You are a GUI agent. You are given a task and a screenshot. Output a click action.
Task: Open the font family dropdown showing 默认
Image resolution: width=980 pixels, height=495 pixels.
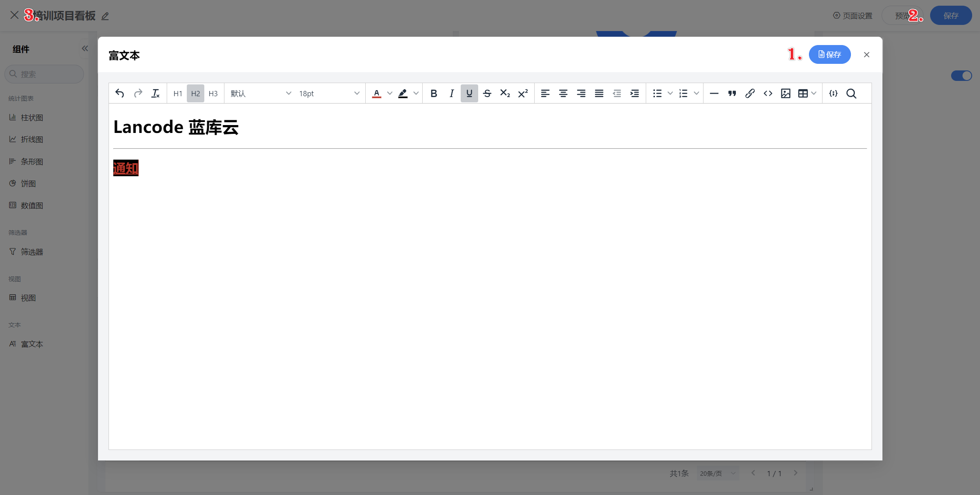(x=260, y=93)
